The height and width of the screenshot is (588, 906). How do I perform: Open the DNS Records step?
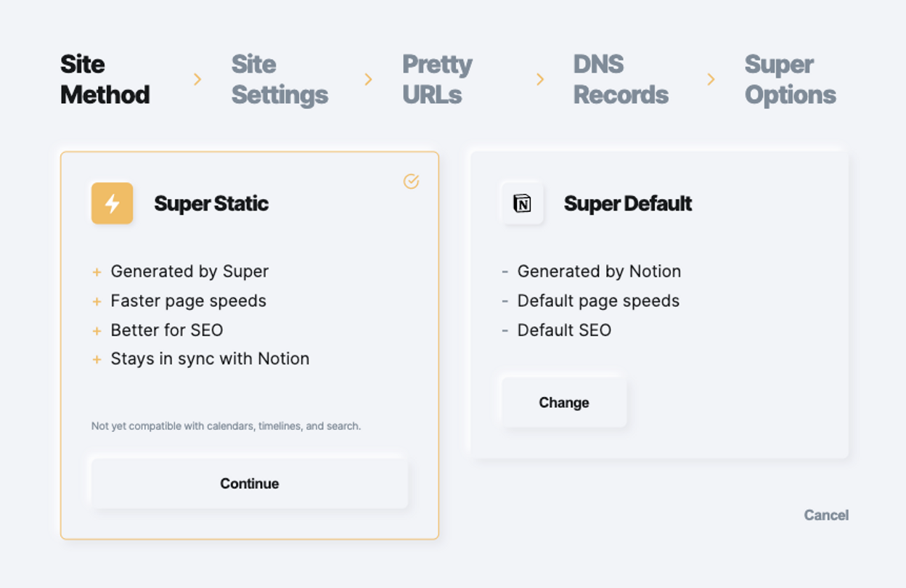tap(621, 79)
